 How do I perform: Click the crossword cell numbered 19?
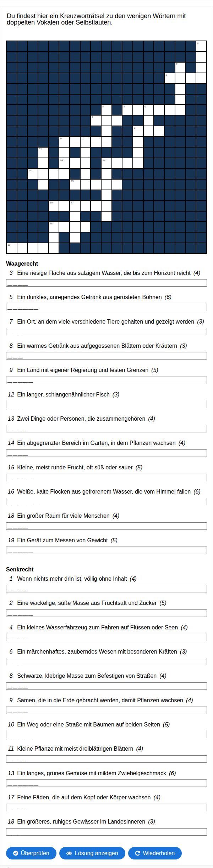pos(12,248)
